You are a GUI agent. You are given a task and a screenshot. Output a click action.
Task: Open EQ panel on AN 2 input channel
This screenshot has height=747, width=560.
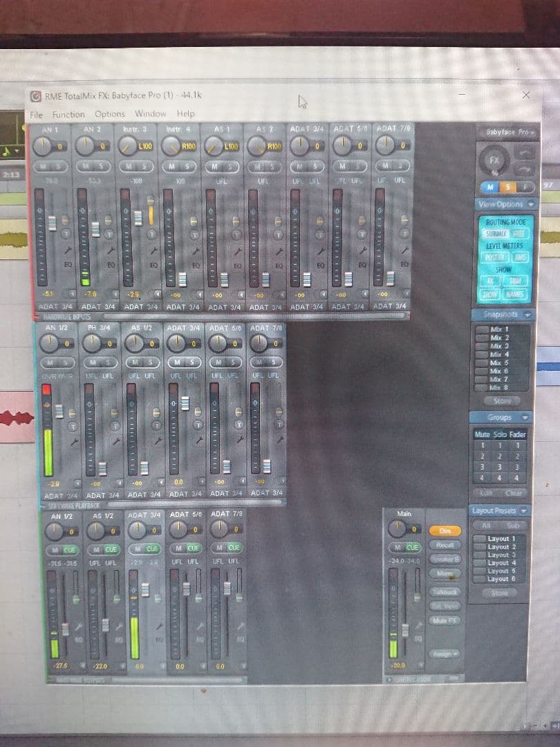pyautogui.click(x=111, y=264)
